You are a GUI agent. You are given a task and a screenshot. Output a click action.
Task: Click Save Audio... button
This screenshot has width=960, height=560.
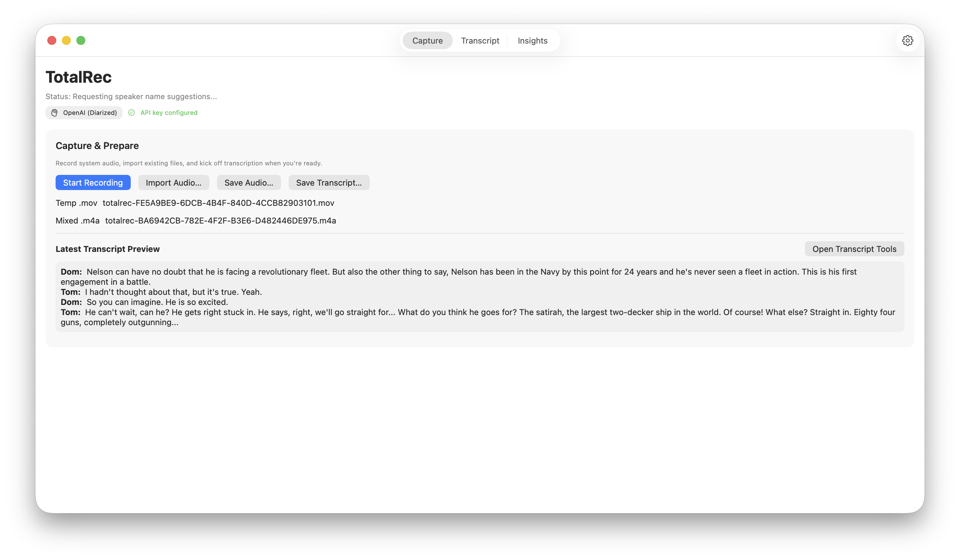pos(249,183)
